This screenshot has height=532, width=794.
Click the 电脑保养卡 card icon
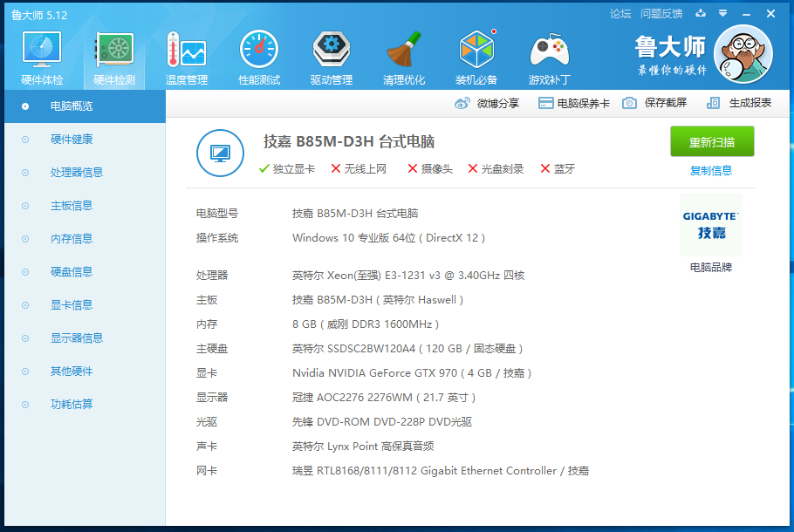pyautogui.click(x=545, y=103)
